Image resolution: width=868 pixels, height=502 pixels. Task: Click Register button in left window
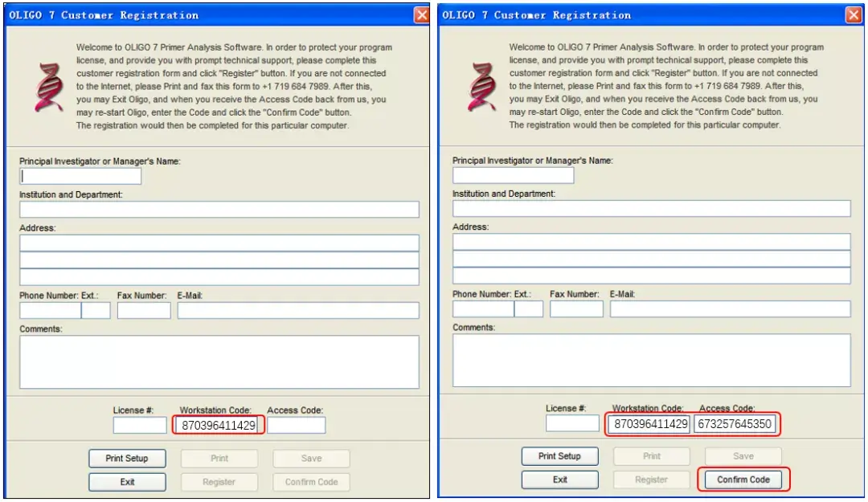point(219,482)
